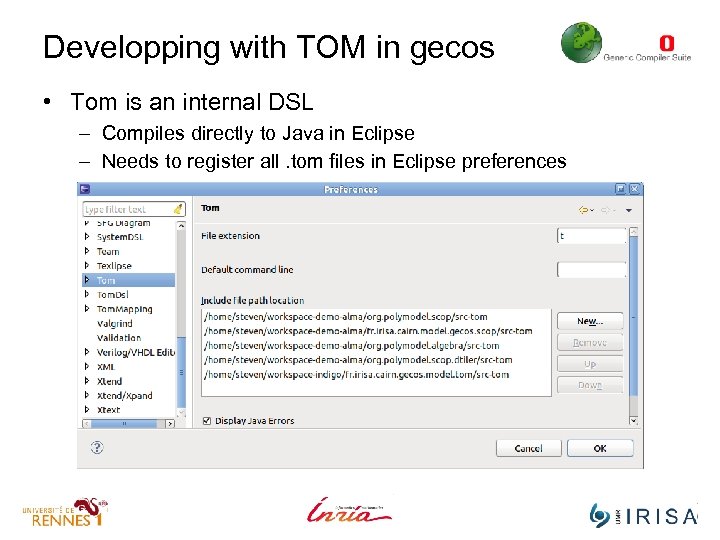
Task: Select the workspace-indigo gecos.model.tom/src-tom path
Action: (x=357, y=374)
